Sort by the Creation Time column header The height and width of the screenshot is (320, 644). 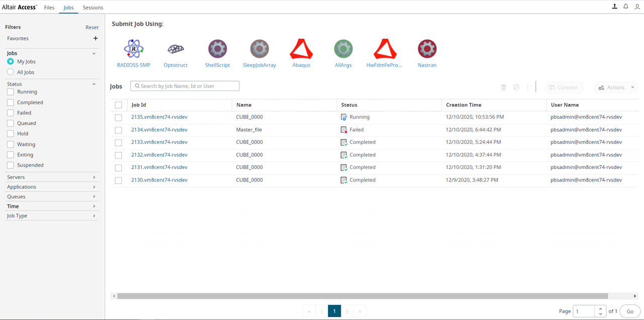pyautogui.click(x=463, y=105)
